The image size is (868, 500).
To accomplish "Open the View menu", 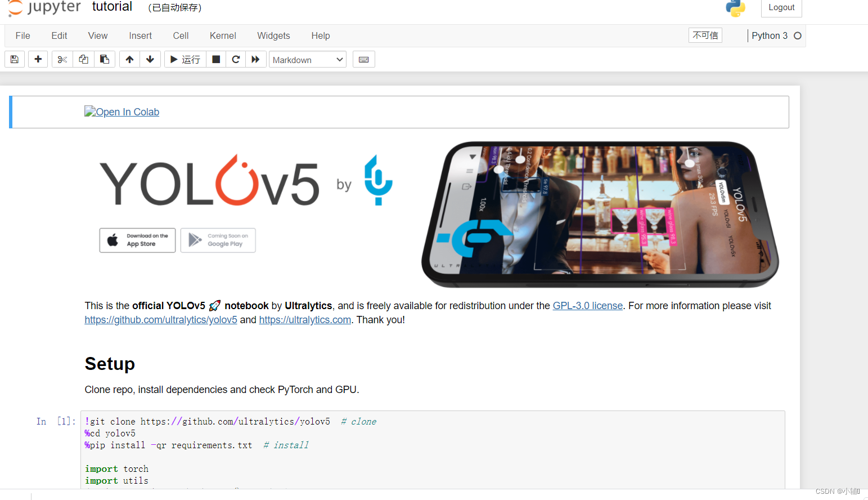I will click(x=98, y=35).
